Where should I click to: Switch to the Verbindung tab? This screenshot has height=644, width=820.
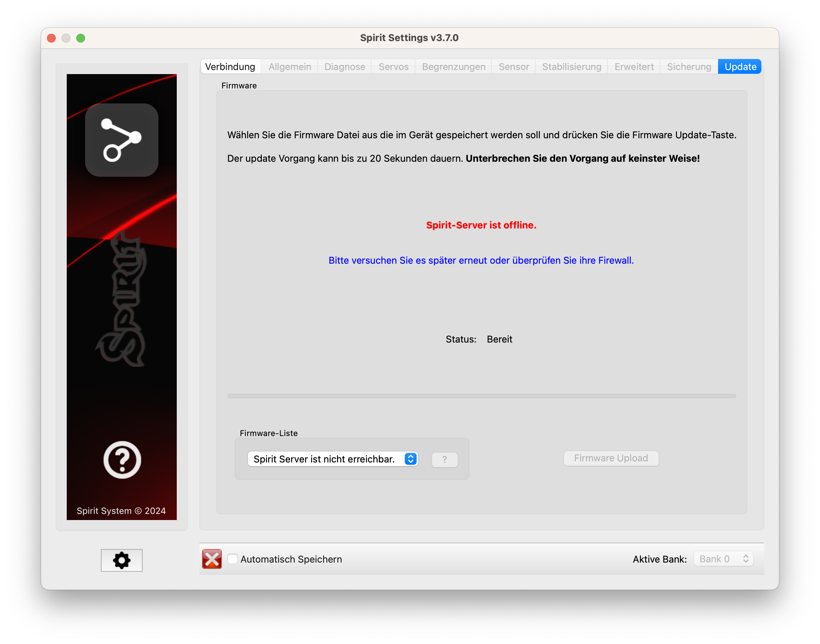(x=230, y=67)
